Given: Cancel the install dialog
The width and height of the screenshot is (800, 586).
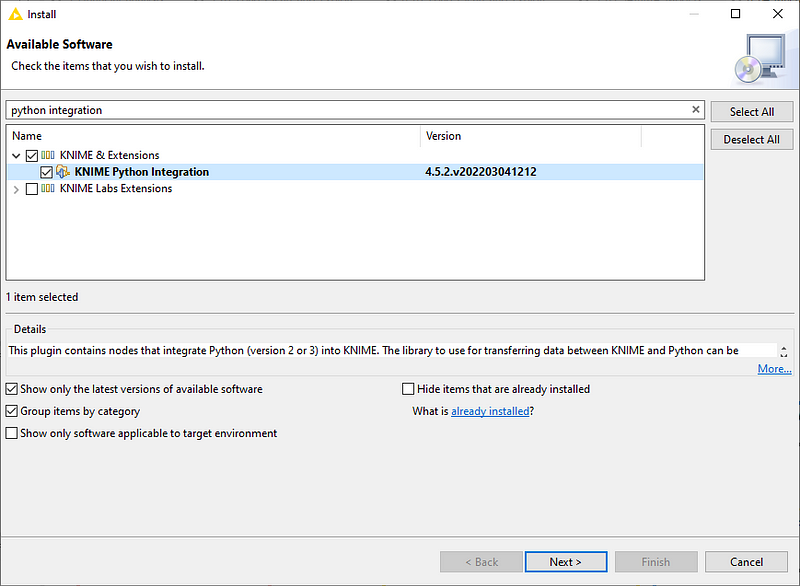Looking at the screenshot, I should coord(746,562).
